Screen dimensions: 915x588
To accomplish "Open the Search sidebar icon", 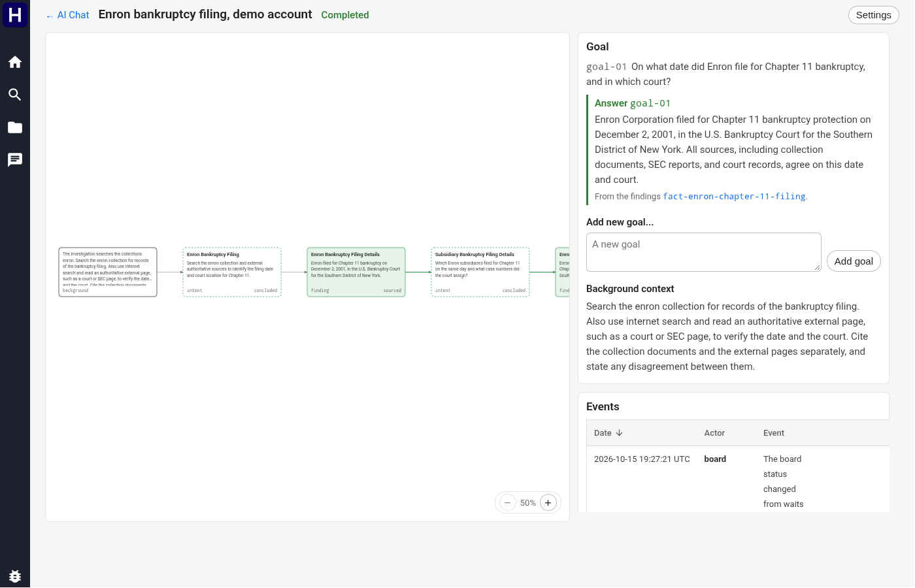I will point(15,95).
